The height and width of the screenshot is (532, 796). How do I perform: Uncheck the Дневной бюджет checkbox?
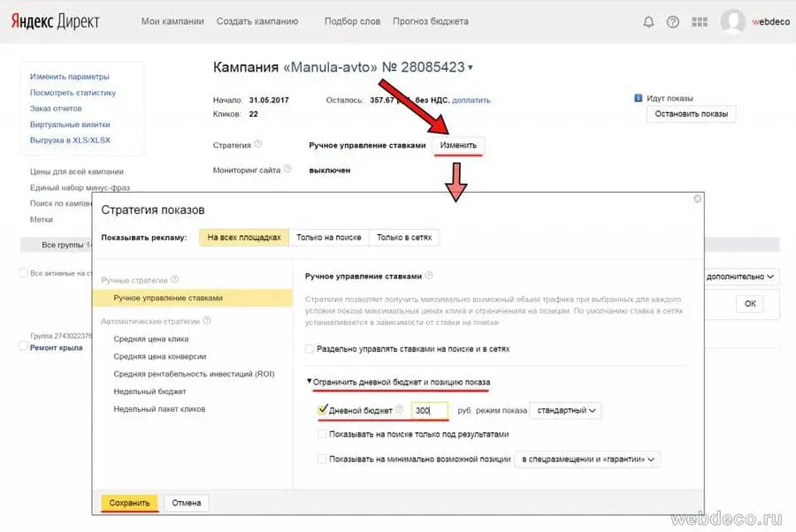tap(322, 409)
